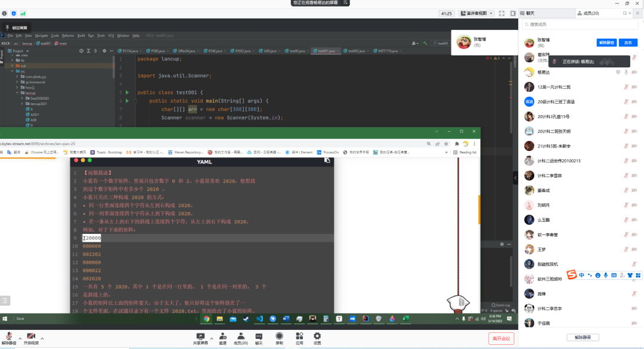644x349 pixels.
Task: Click ProcessOn bookmark in Chrome
Action: [x=328, y=152]
